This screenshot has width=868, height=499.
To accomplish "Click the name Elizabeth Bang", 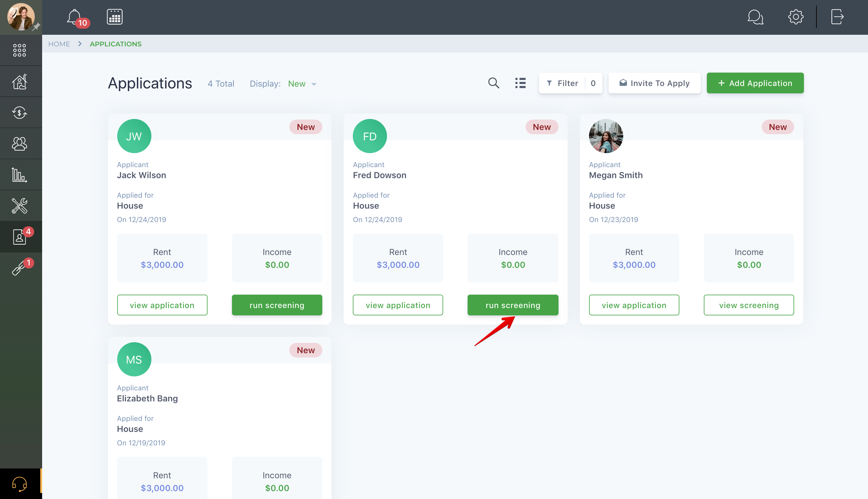I will tap(147, 398).
